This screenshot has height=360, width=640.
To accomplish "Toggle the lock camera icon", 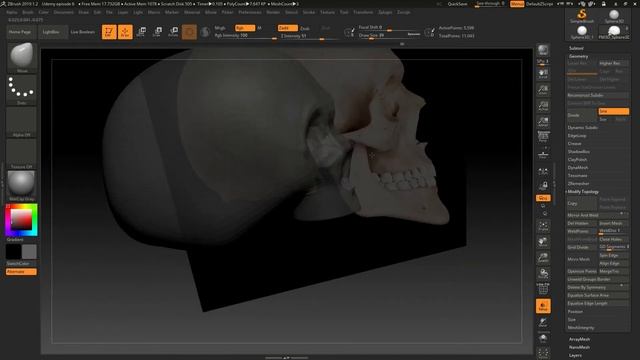I will coord(543,186).
